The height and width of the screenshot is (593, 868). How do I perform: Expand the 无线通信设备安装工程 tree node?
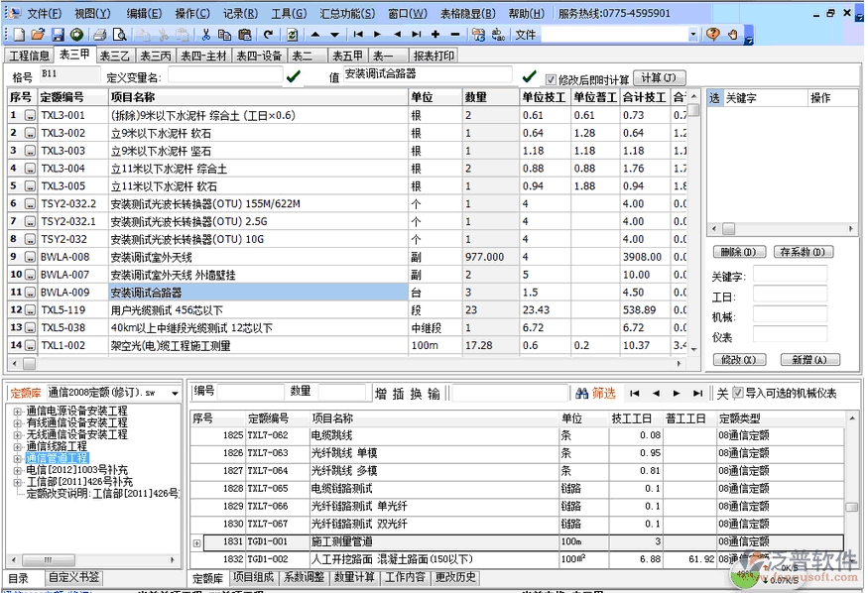pyautogui.click(x=18, y=434)
